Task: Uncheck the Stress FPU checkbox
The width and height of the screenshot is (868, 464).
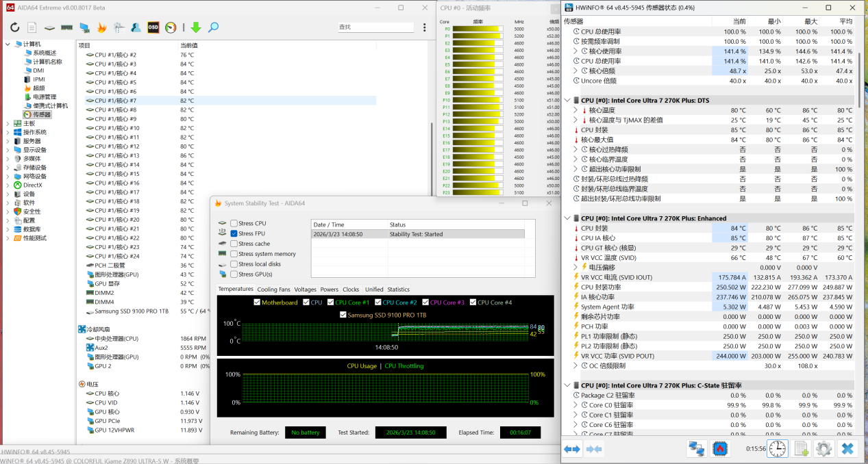Action: pyautogui.click(x=234, y=234)
